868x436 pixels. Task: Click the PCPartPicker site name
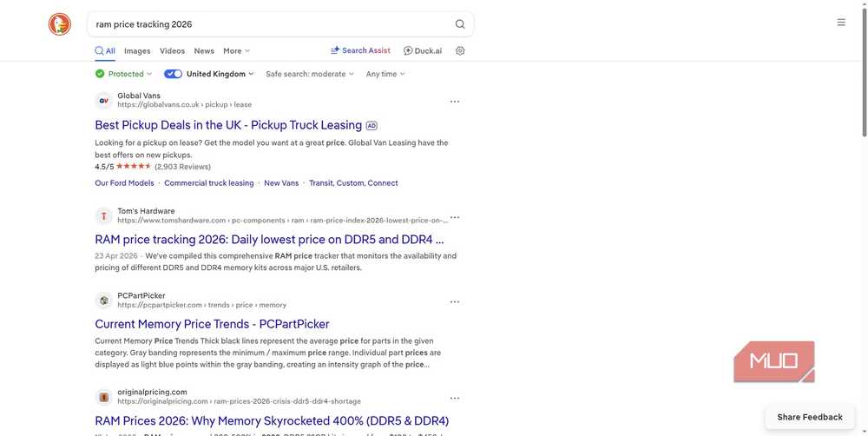tap(141, 296)
